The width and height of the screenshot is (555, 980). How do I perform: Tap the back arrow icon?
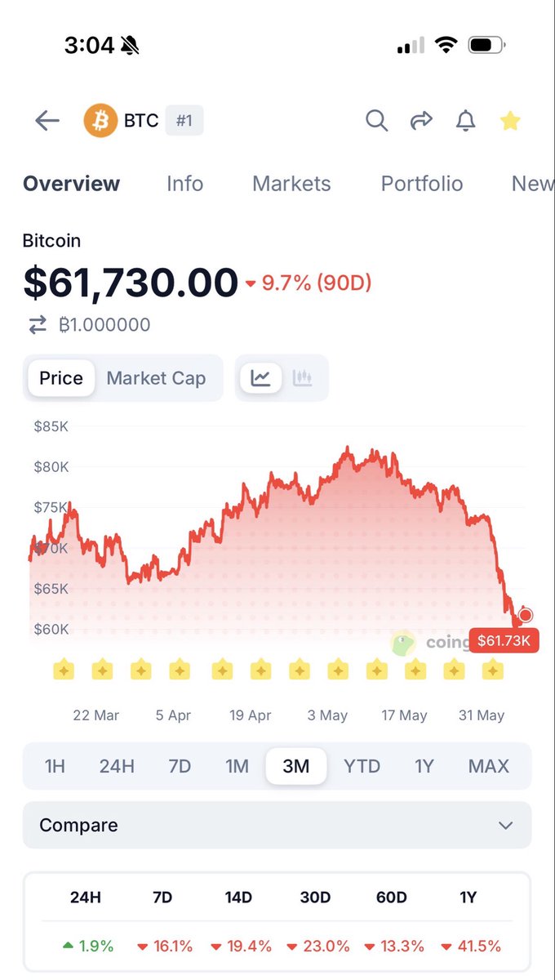coord(47,121)
